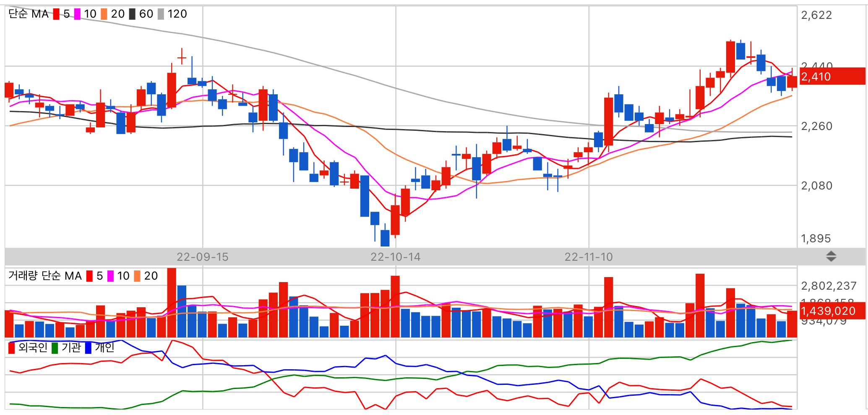Click the black MA 60 legend swatch
Viewport: 868px width, 415px height.
pyautogui.click(x=132, y=14)
